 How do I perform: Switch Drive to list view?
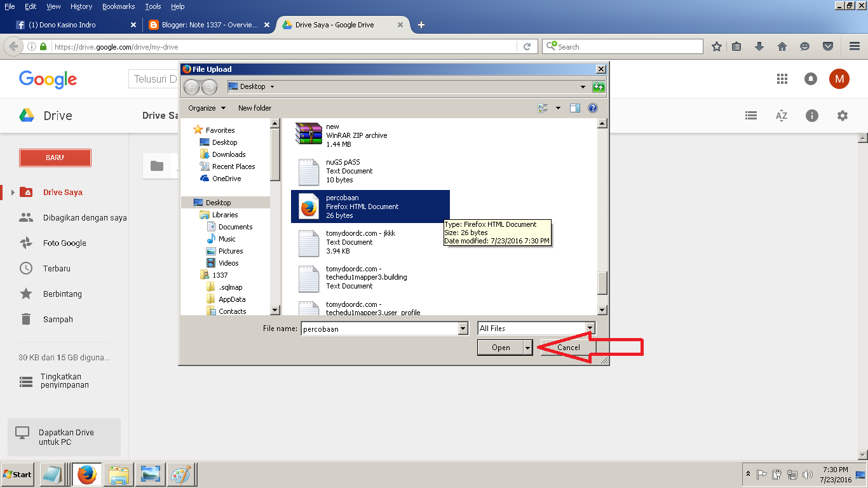click(x=750, y=115)
